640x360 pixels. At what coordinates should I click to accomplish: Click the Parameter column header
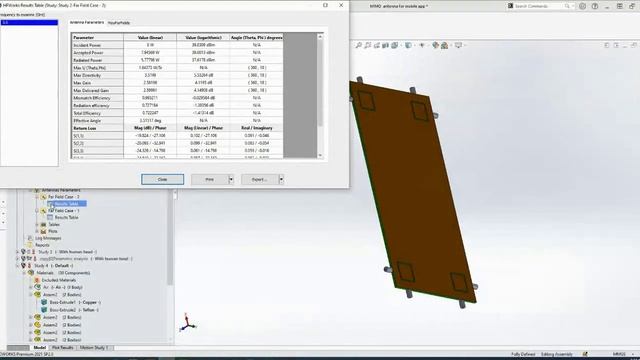97,37
